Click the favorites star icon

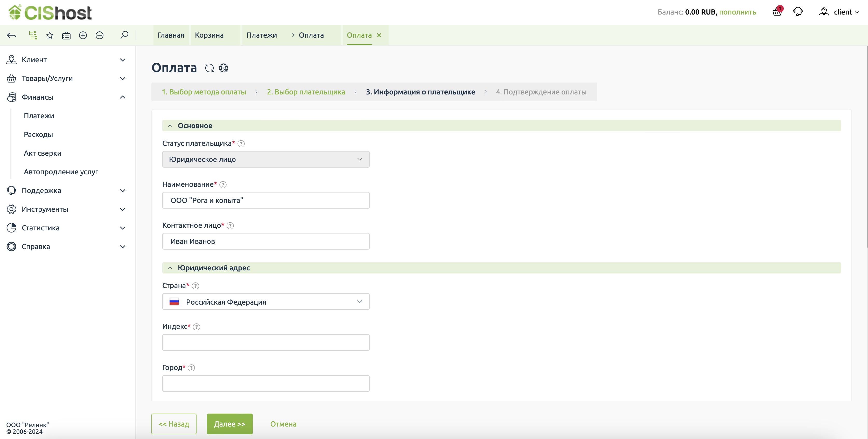(50, 35)
